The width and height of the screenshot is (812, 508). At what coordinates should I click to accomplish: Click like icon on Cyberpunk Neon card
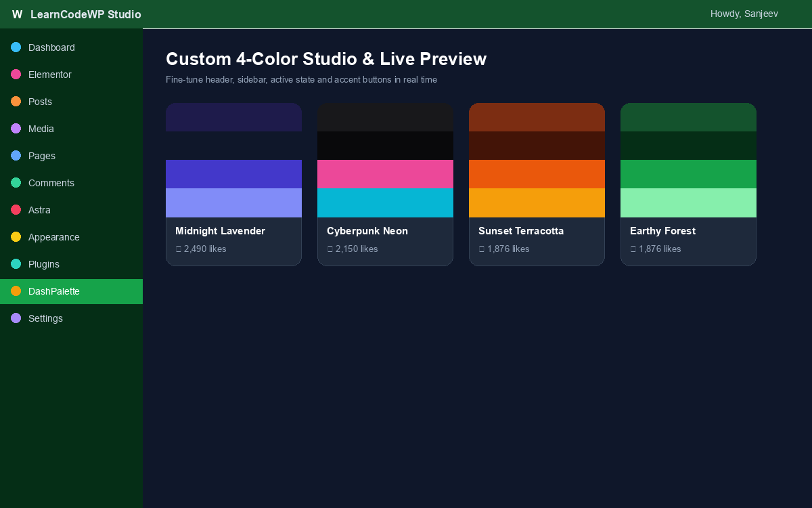(330, 249)
